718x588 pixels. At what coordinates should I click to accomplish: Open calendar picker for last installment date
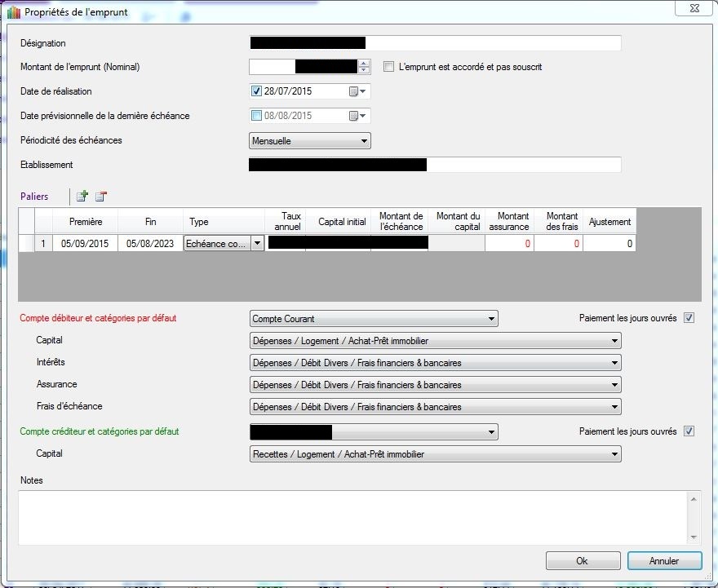coord(357,116)
